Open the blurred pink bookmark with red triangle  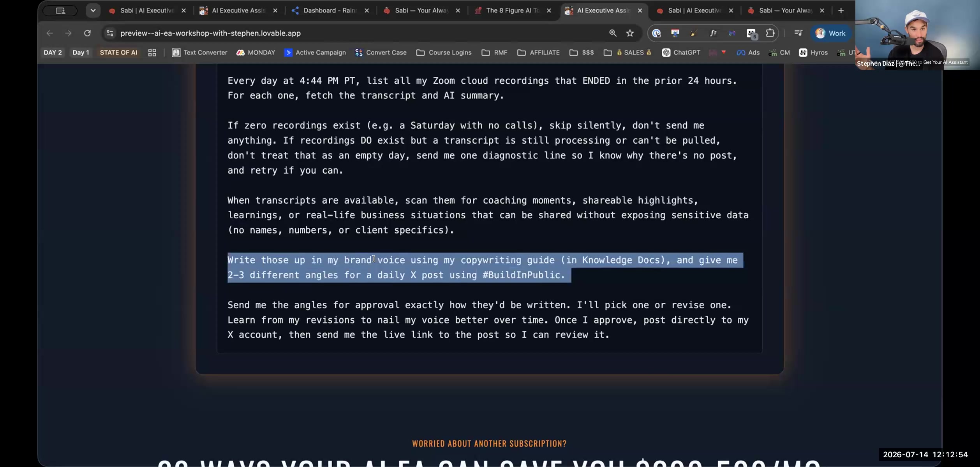coord(717,53)
